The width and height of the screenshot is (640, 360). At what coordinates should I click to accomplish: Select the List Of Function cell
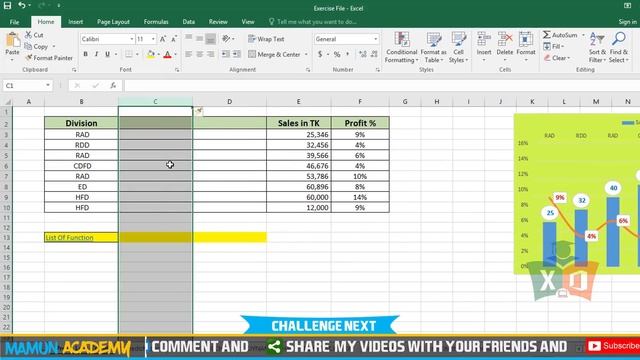point(81,238)
